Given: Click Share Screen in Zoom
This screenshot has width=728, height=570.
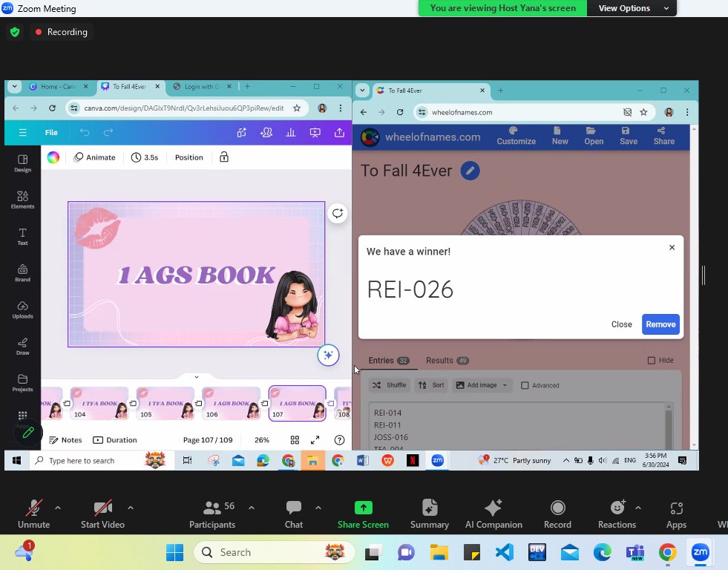Looking at the screenshot, I should [363, 514].
